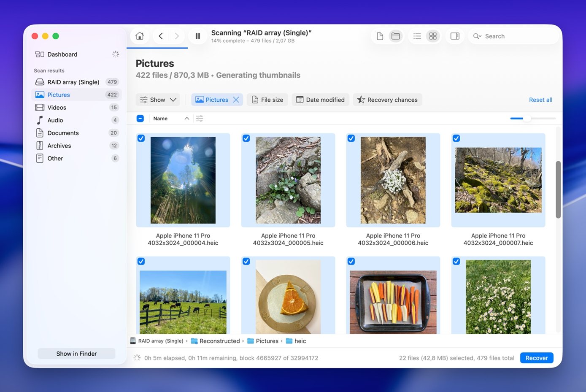Expand the Recovery chances filter
The height and width of the screenshot is (392, 586).
coord(387,100)
